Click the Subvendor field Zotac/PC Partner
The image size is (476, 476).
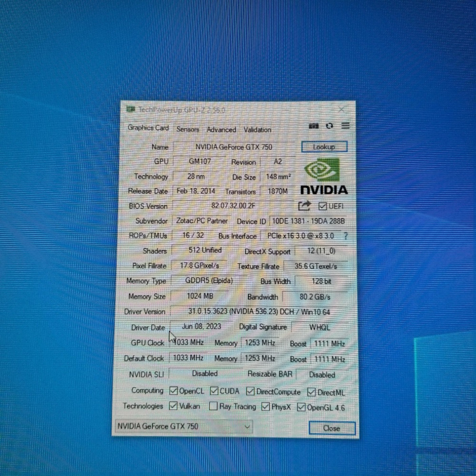pos(202,221)
